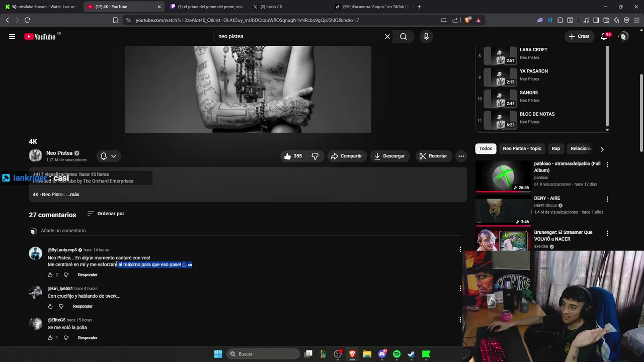
Task: Open a new browser tab
Action: coord(419,7)
